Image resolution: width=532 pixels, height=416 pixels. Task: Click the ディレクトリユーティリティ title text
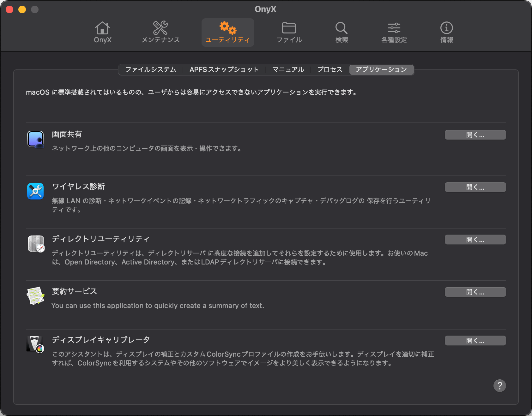100,239
